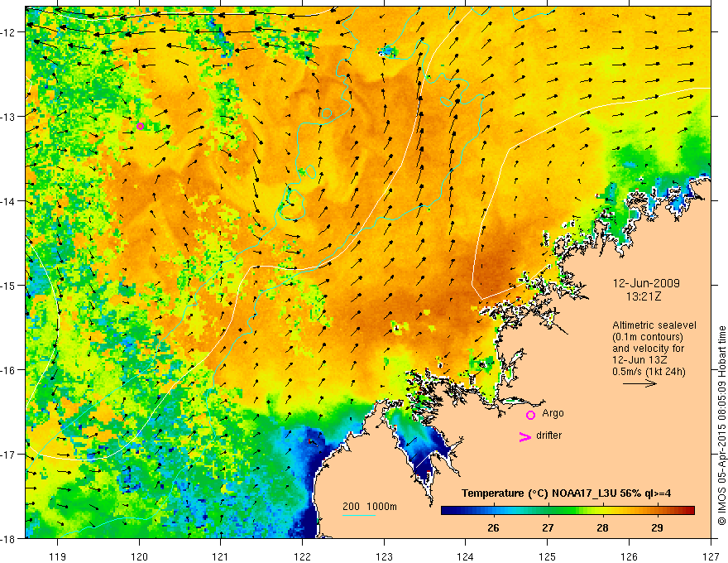Click the 'Altimetric sealevel' caption line
Image resolution: width=728 pixels, height=563 pixels.
click(654, 325)
